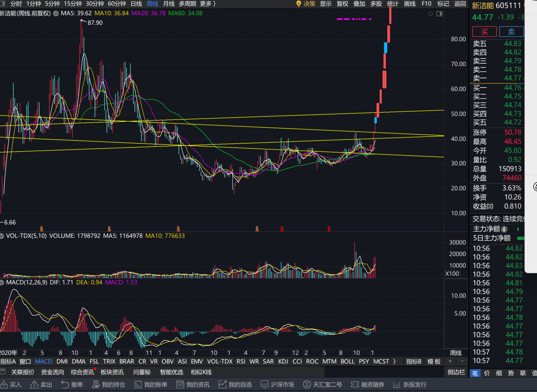Click the 主力净额 info icon
Image resolution: width=537 pixels, height=392 pixels.
tap(504, 229)
